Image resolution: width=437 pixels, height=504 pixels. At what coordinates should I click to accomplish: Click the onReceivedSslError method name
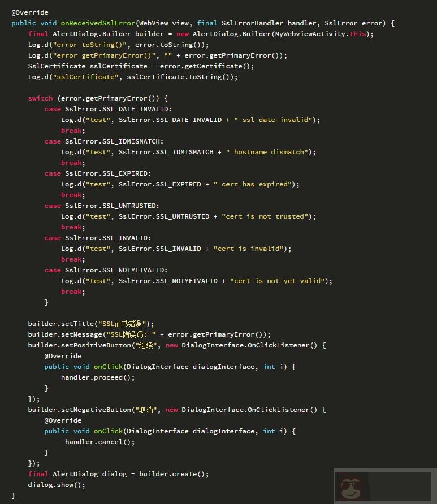click(x=98, y=23)
